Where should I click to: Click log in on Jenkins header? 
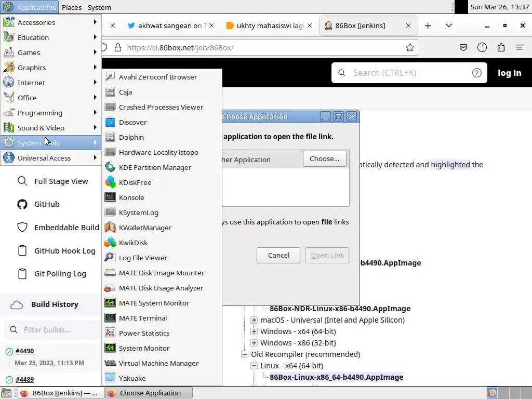click(509, 73)
